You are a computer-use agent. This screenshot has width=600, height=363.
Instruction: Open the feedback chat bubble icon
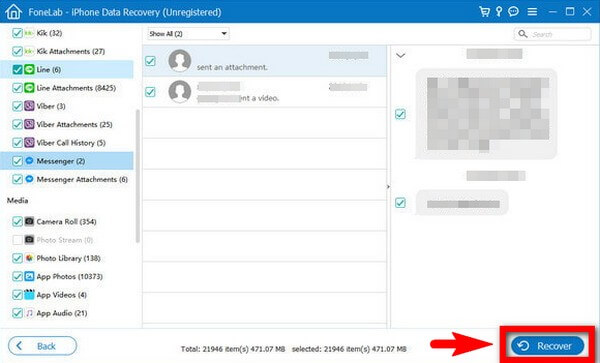point(514,11)
